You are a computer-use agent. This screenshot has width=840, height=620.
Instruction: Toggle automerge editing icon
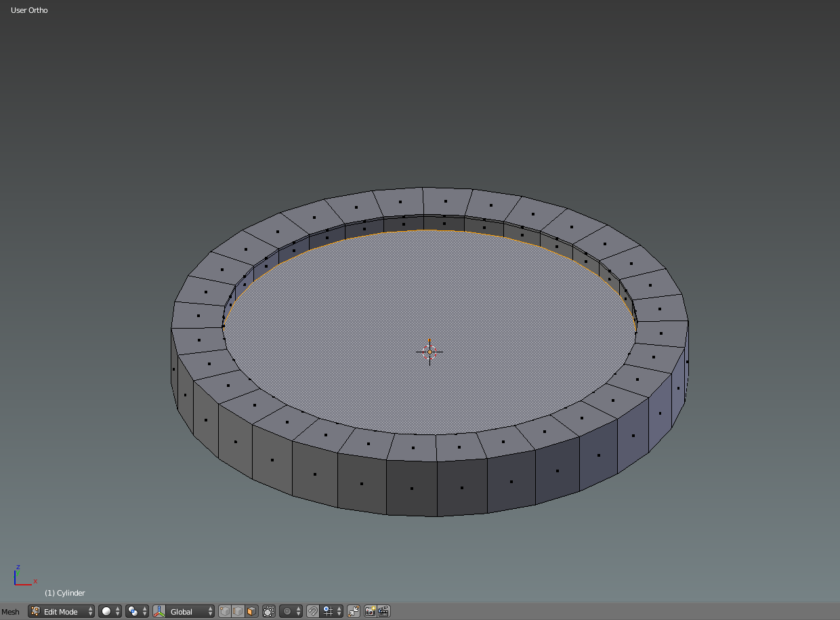(354, 612)
